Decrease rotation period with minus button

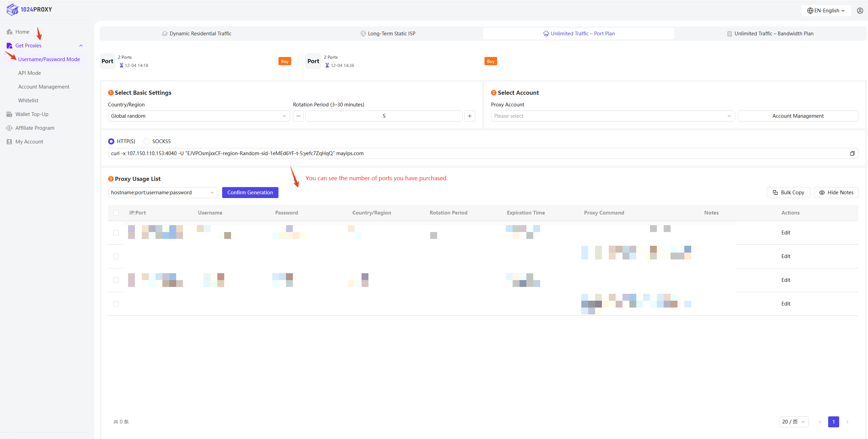[x=298, y=116]
